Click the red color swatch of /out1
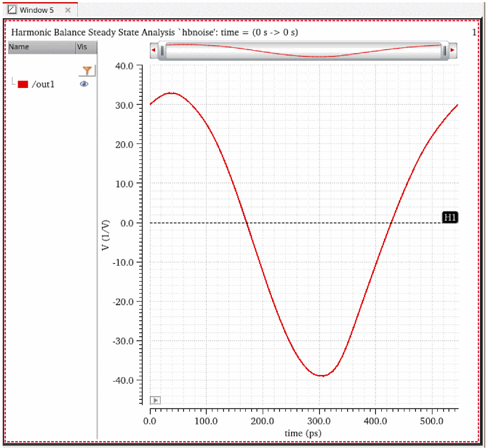 23,84
